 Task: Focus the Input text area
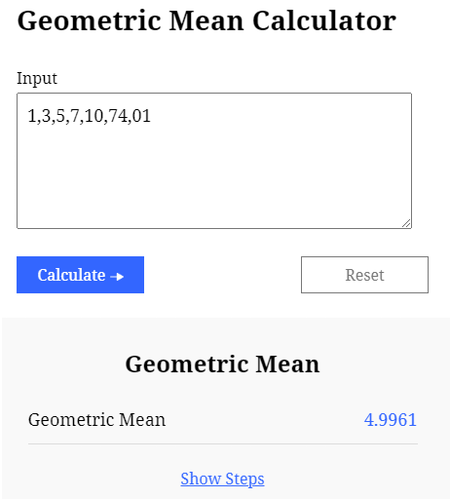pos(214,161)
